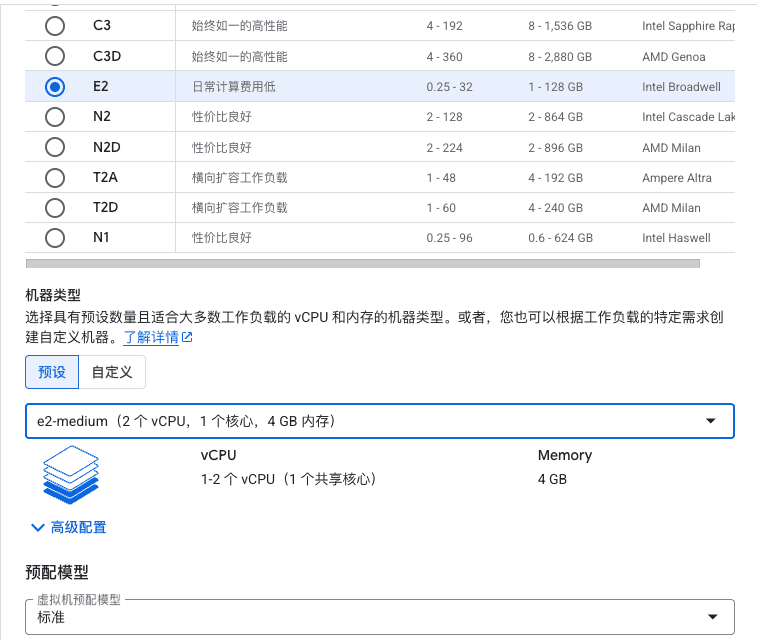Choose the N2 series radio button

pos(55,117)
